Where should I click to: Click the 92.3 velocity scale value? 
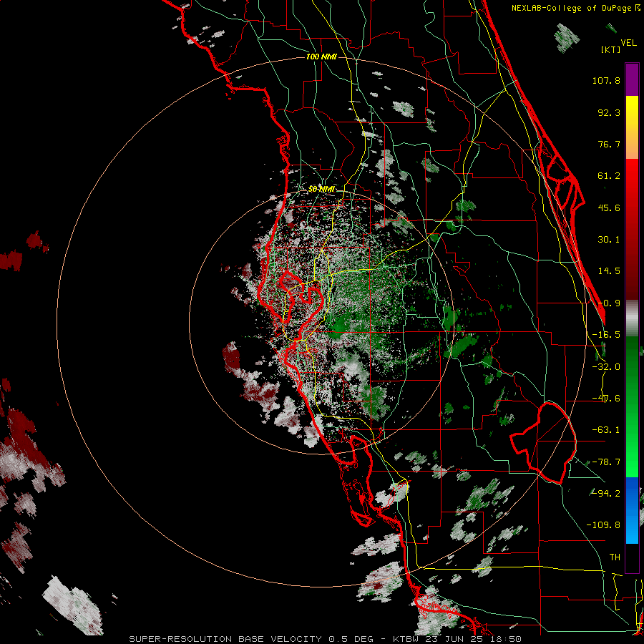[609, 112]
